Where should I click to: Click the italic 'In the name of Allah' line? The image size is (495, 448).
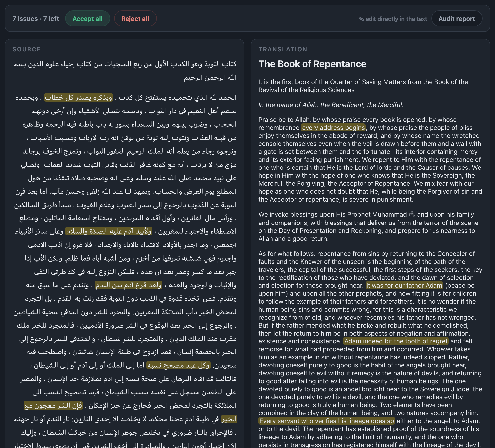coord(331,105)
